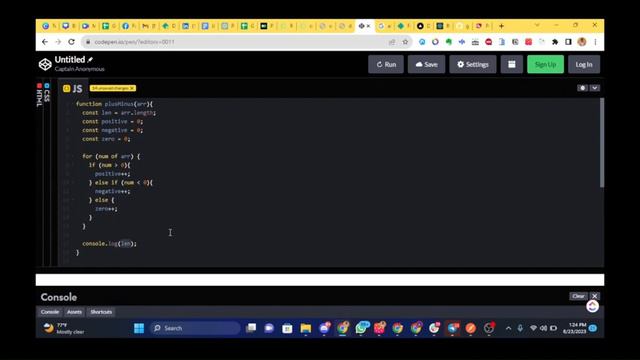Click the microphone tray icon
This screenshot has width=640, height=360.
[x=520, y=328]
